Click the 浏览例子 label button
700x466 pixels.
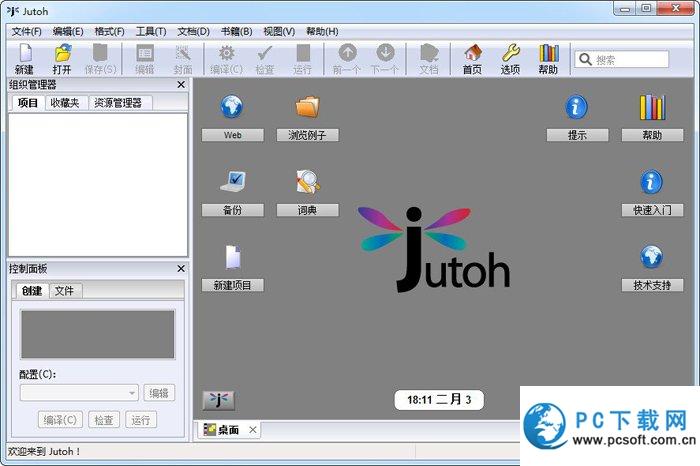click(x=308, y=135)
